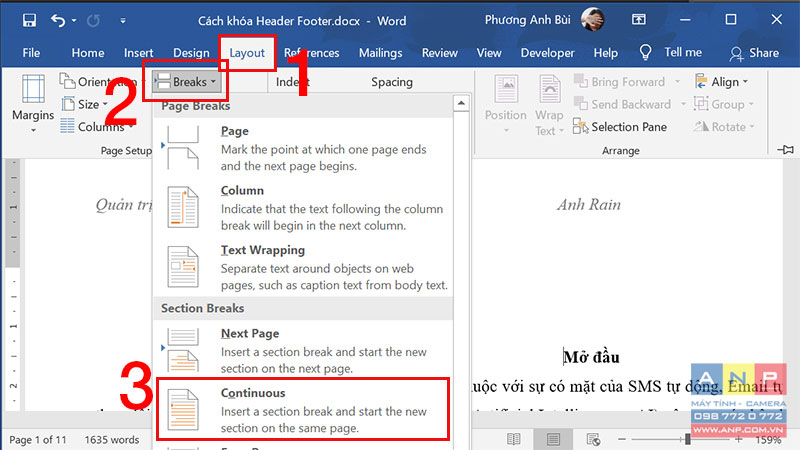Click the 'Anh Rain' header text

[x=589, y=205]
